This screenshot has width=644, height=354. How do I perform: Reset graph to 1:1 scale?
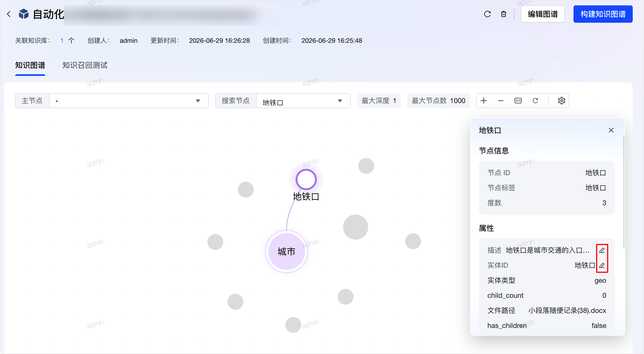click(518, 101)
